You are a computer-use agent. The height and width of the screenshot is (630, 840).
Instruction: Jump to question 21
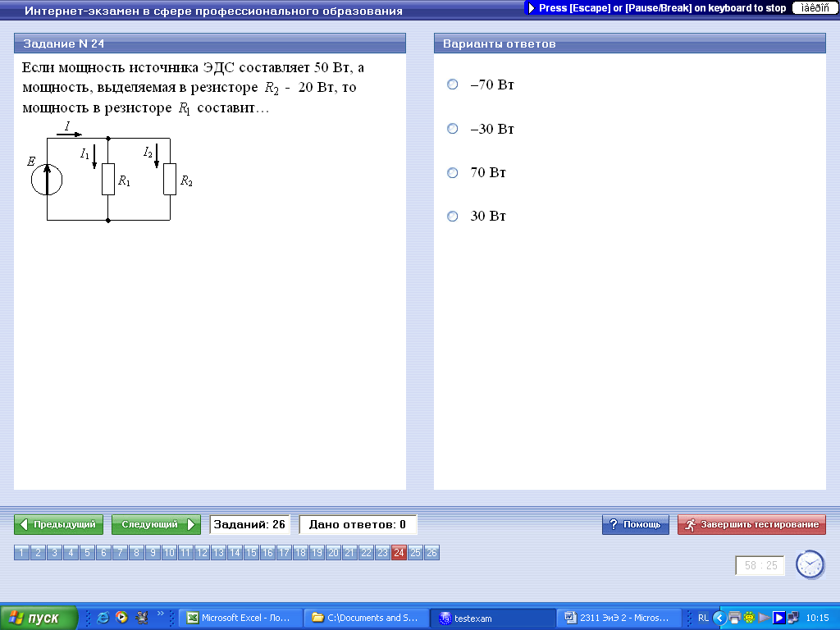[x=349, y=552]
